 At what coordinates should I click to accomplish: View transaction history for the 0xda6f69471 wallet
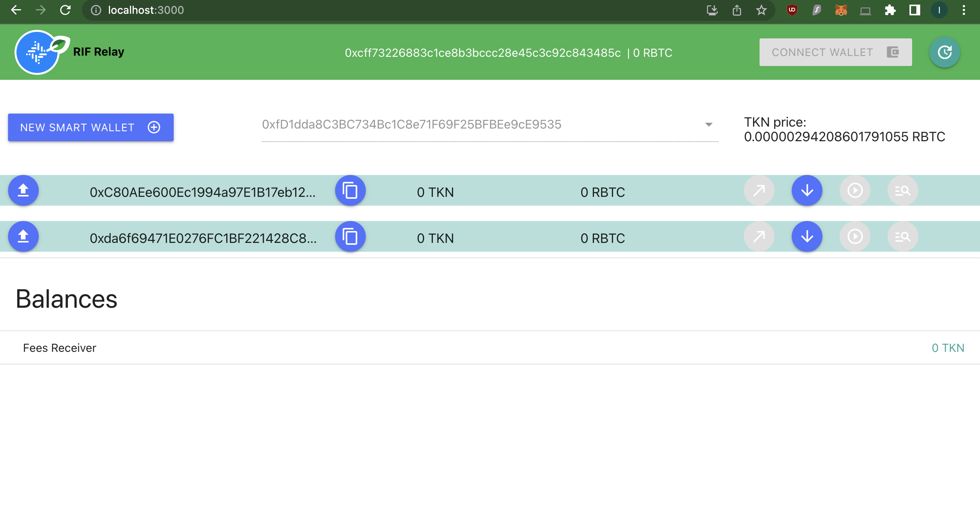903,236
